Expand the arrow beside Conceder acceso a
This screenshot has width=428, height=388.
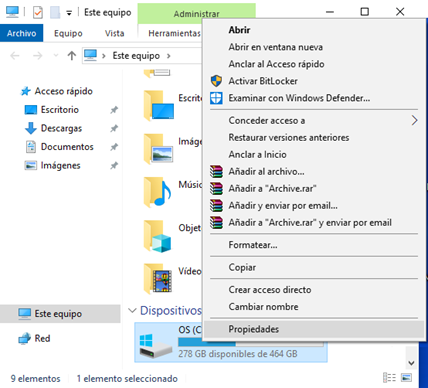[414, 120]
